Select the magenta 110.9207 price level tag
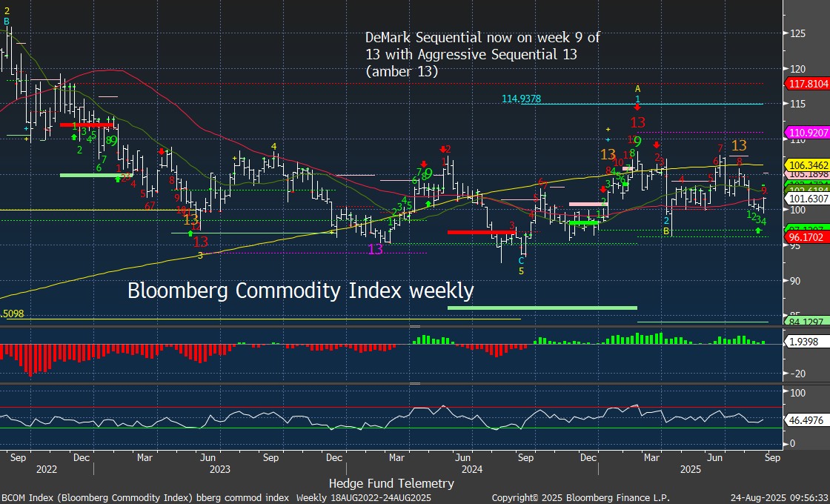The height and width of the screenshot is (504, 830). [x=806, y=133]
